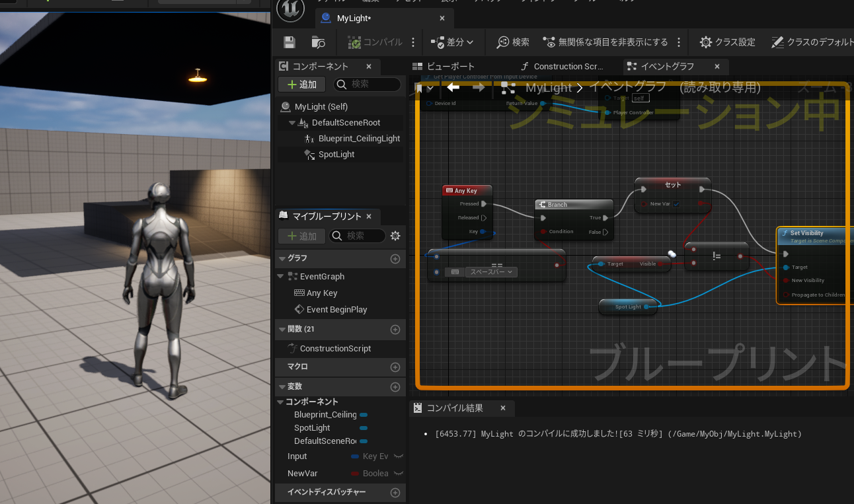854x504 pixels.
Task: Navigate back in graph history
Action: point(453,87)
